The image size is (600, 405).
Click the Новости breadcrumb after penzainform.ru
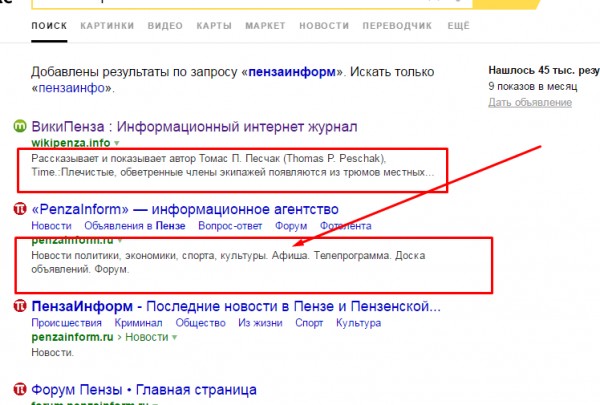147,337
